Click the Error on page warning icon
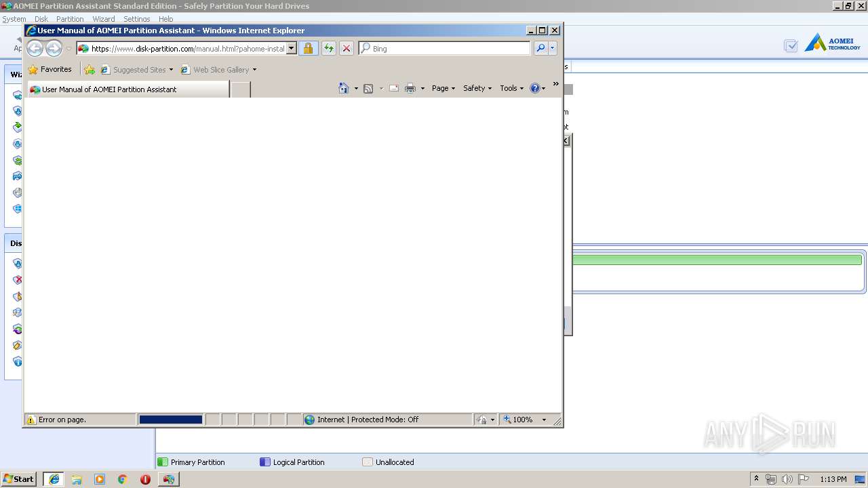868x488 pixels. click(x=31, y=420)
